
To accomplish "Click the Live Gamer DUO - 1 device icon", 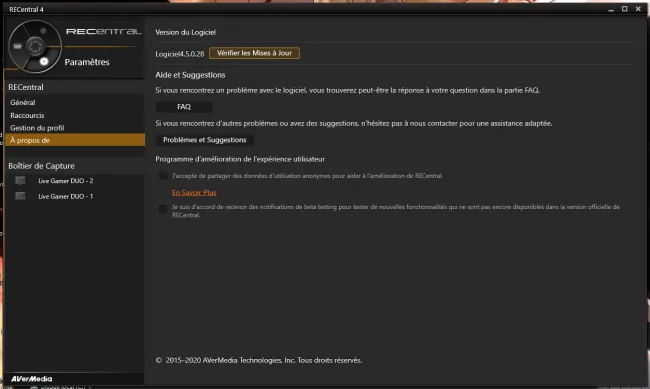I will click(x=20, y=196).
